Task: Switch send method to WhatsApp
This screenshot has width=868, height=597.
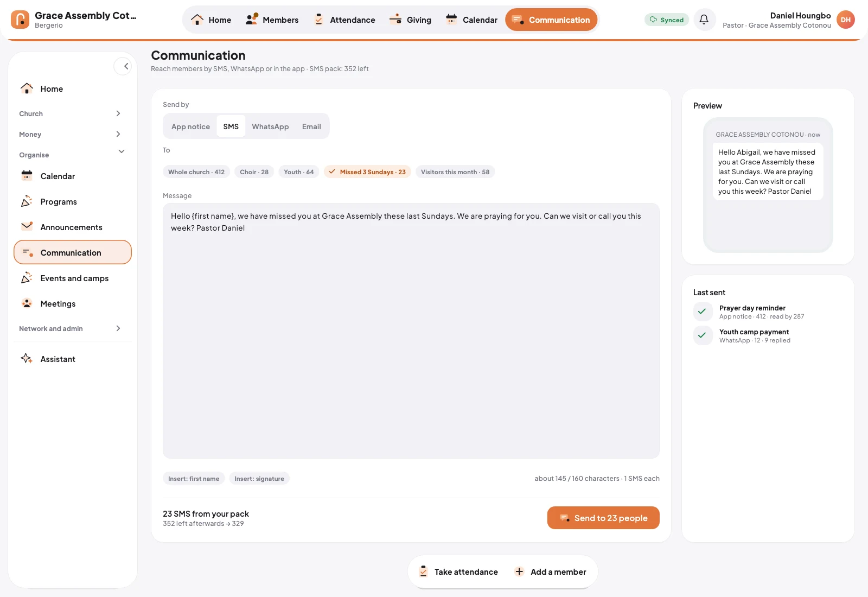Action: [x=270, y=126]
